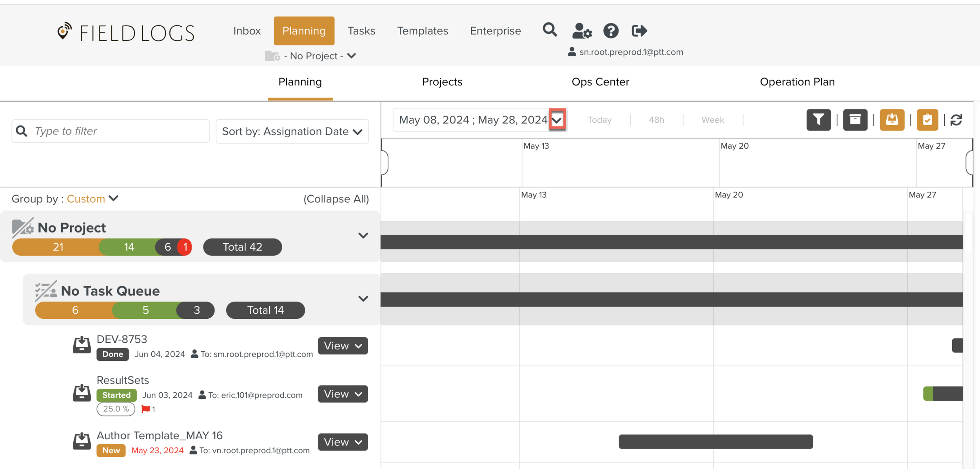Click the DEV-8753 job tray icon
This screenshot has width=980, height=469.
[x=82, y=345]
